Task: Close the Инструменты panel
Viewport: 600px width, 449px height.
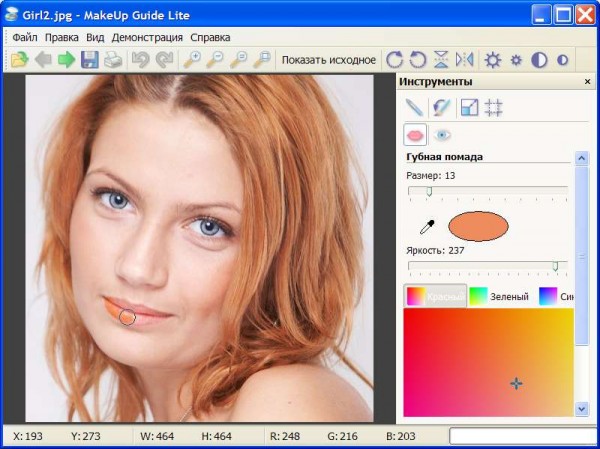Action: [587, 82]
